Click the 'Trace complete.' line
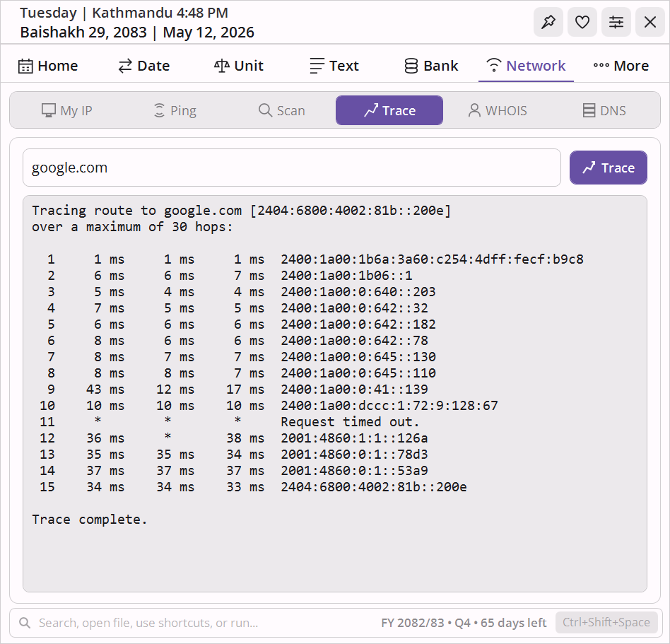The height and width of the screenshot is (644, 670). tap(90, 519)
